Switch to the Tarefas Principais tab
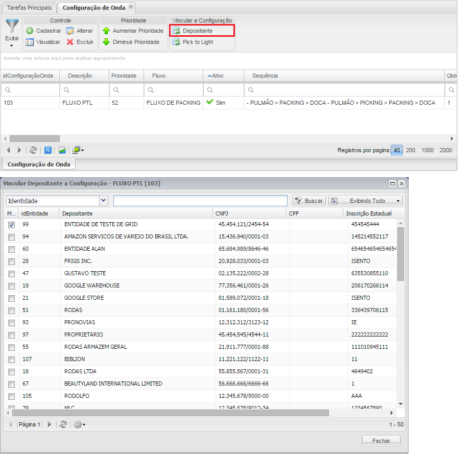Screen dimensions: 476x454 click(29, 7)
